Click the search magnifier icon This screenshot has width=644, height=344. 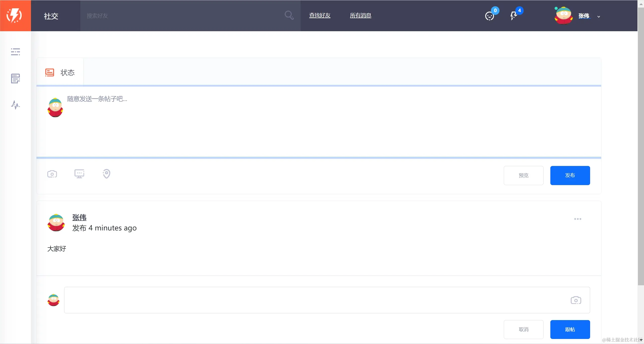(x=289, y=15)
